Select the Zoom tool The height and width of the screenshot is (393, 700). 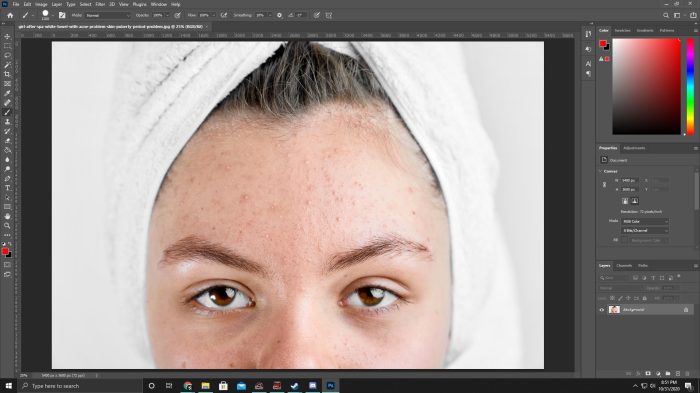pyautogui.click(x=7, y=226)
